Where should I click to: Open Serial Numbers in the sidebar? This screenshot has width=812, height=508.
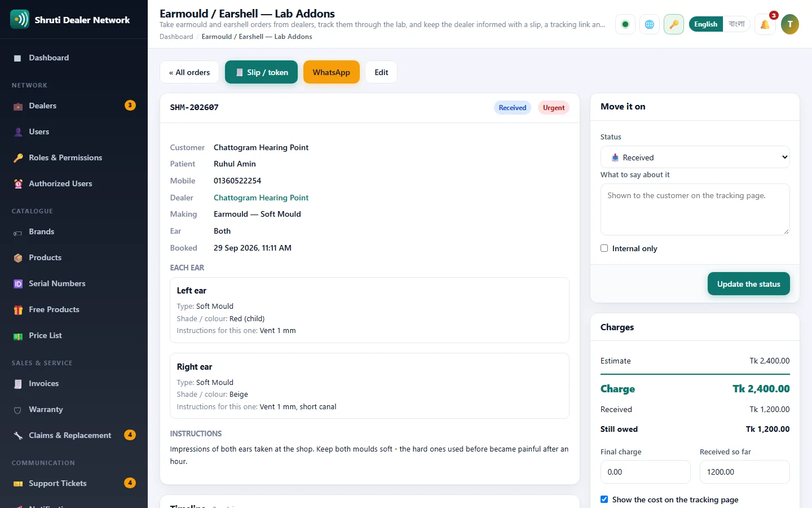tap(73, 283)
